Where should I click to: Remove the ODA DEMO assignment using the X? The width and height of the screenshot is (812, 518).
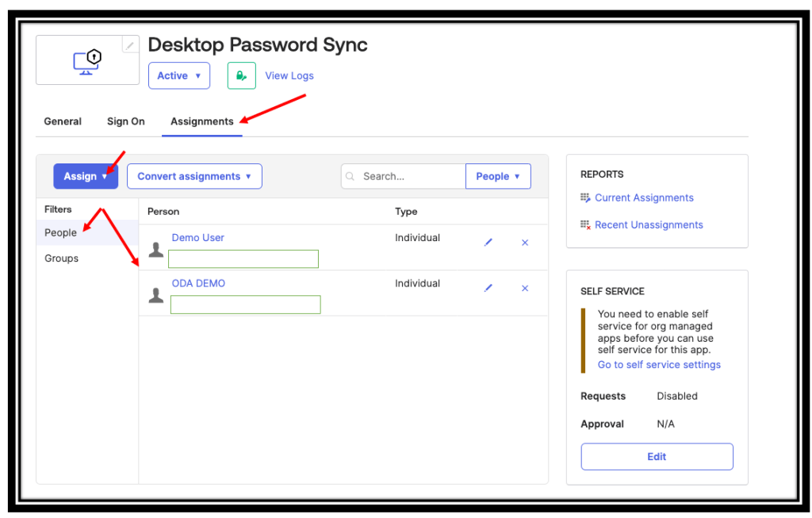pos(525,288)
